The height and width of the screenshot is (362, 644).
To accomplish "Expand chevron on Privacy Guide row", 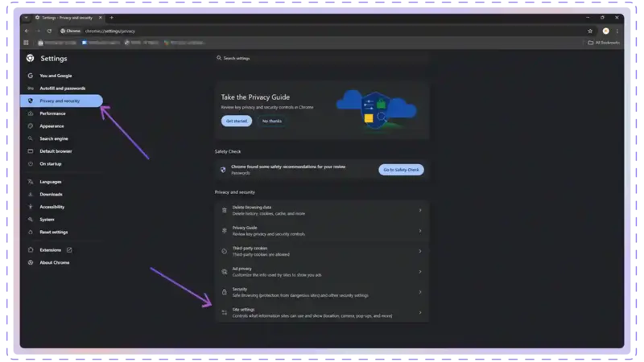I will tap(420, 231).
